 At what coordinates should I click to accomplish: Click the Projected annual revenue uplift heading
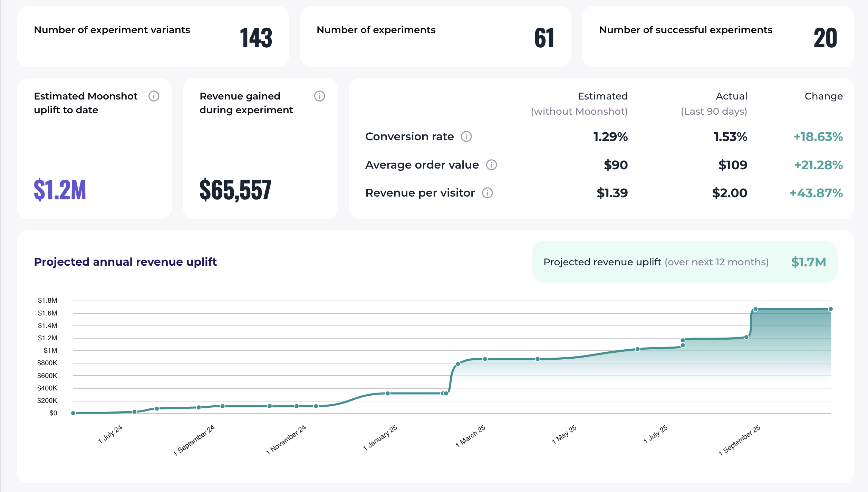pyautogui.click(x=125, y=262)
